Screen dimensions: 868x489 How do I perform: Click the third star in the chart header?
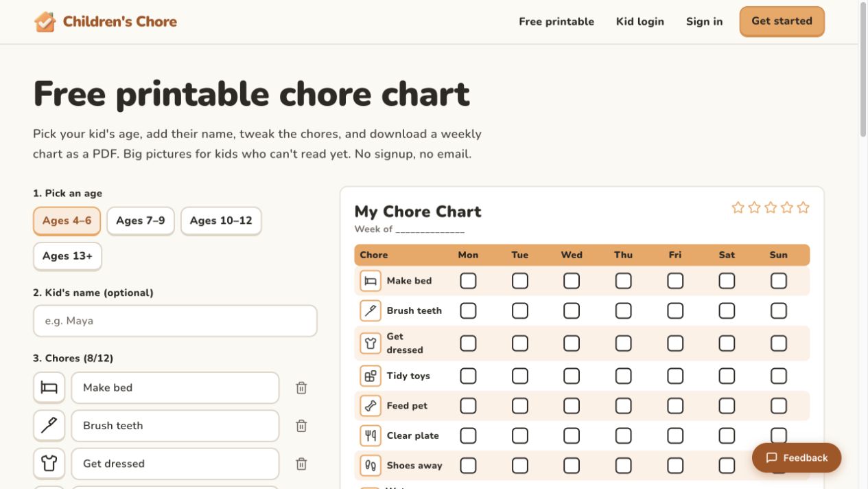tap(771, 207)
